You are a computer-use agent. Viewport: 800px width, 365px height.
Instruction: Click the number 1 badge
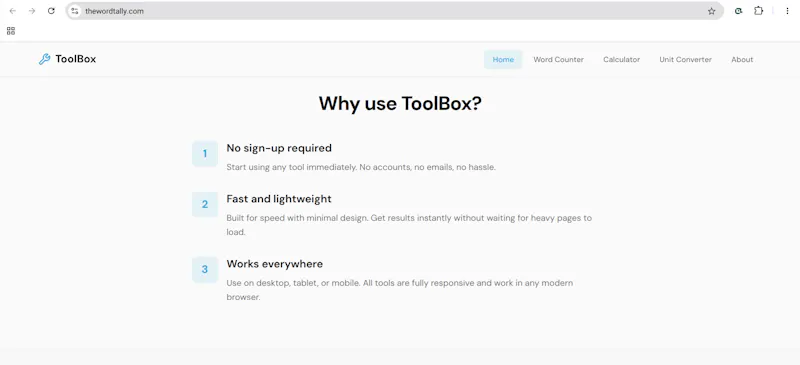point(205,154)
